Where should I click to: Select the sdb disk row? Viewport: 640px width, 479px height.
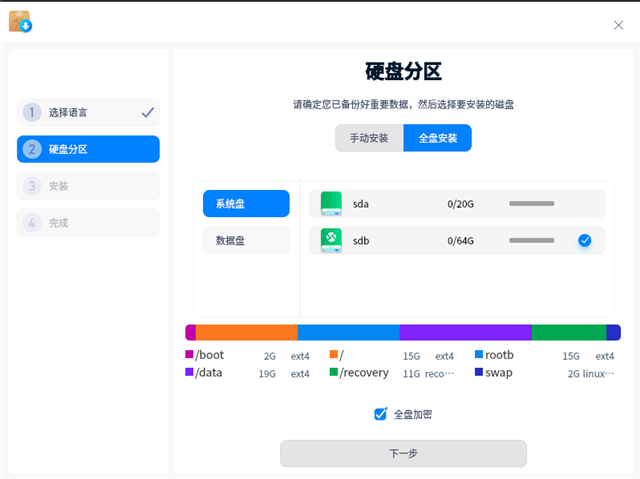click(457, 240)
